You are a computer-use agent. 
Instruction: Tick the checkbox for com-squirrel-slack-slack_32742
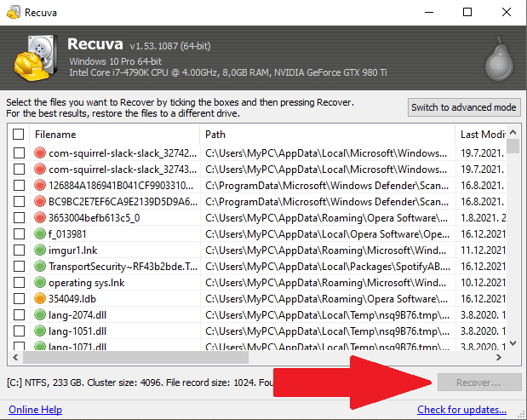click(x=20, y=153)
